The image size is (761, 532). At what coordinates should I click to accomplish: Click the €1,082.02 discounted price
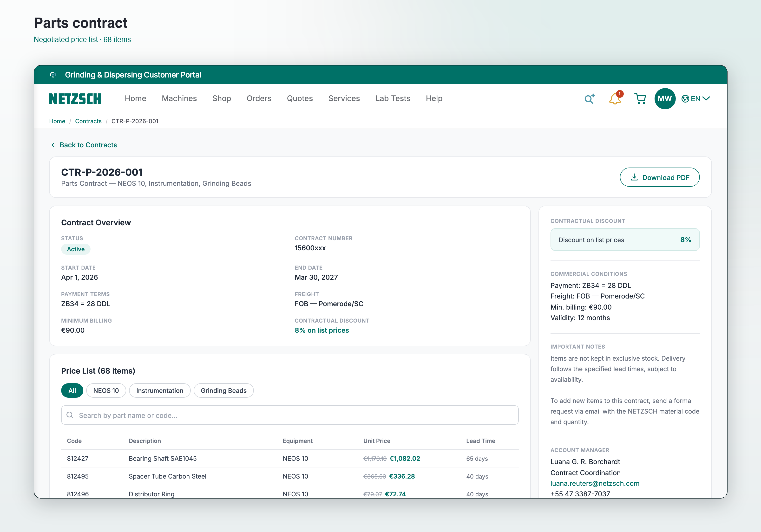pos(405,459)
